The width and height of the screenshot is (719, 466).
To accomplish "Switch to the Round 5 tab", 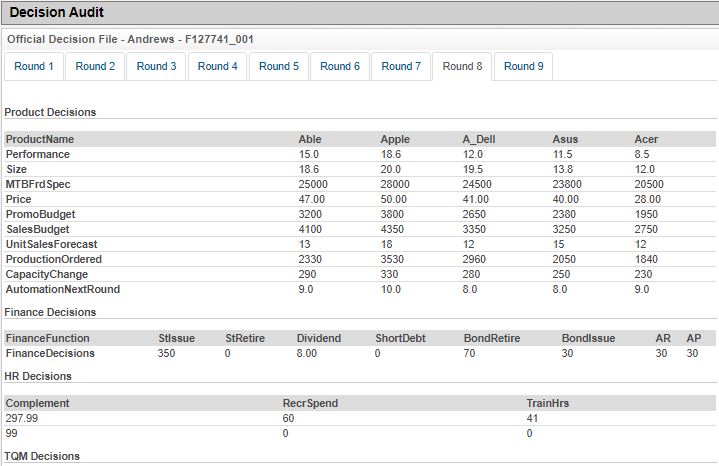I will [x=279, y=67].
